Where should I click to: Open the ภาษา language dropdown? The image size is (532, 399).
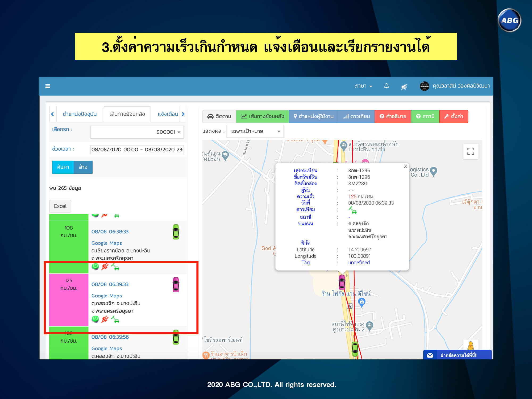pyautogui.click(x=363, y=86)
